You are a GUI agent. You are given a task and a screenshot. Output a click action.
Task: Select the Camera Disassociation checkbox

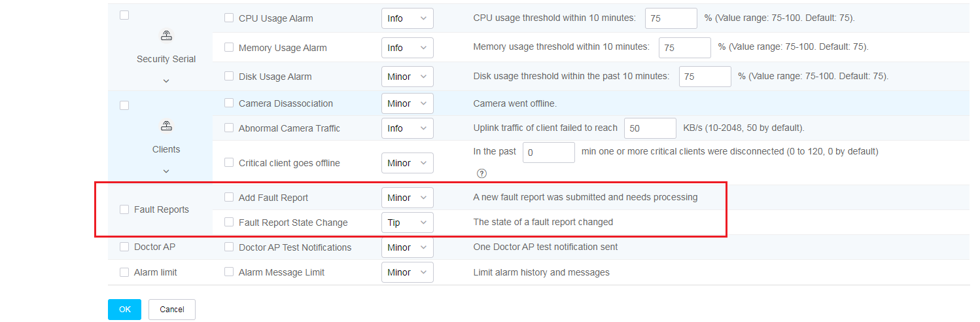pos(229,103)
